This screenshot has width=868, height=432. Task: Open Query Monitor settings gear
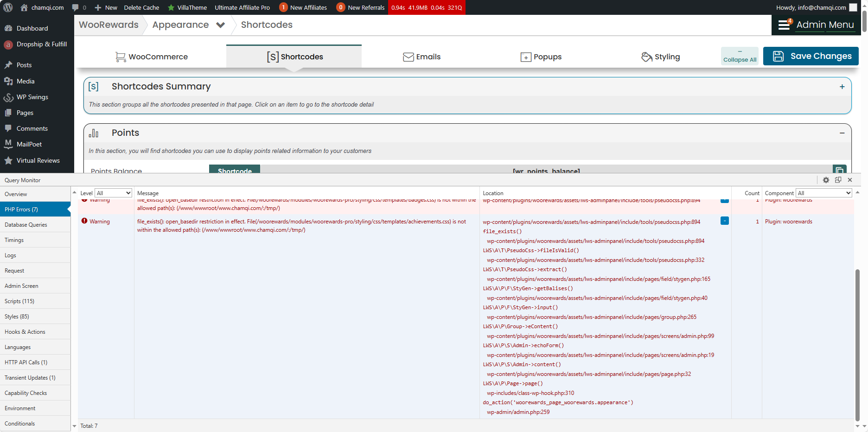pos(826,180)
